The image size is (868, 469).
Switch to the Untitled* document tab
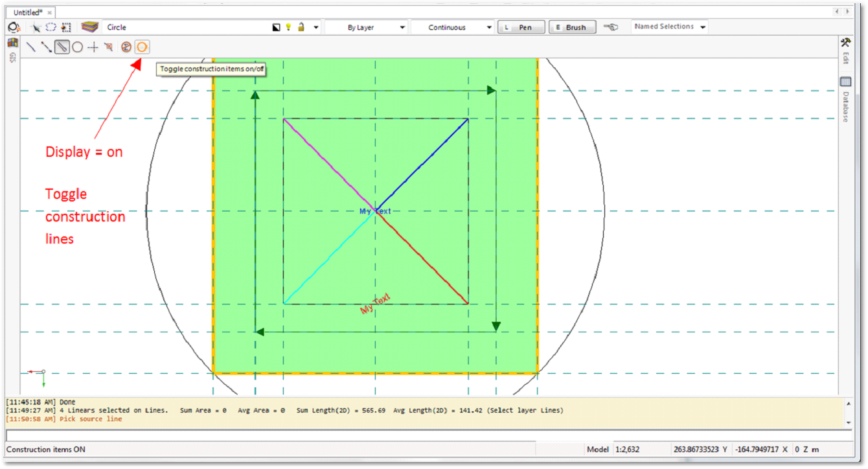[30, 12]
